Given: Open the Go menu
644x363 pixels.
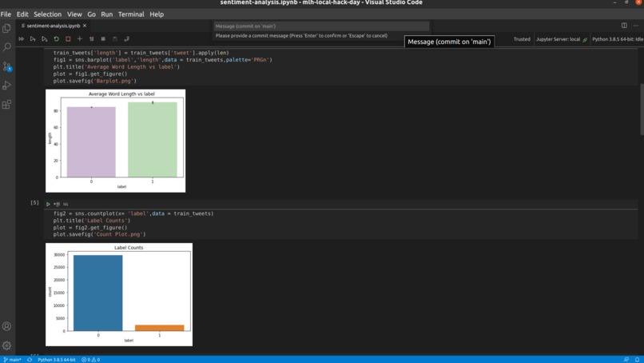Looking at the screenshot, I should click(92, 14).
